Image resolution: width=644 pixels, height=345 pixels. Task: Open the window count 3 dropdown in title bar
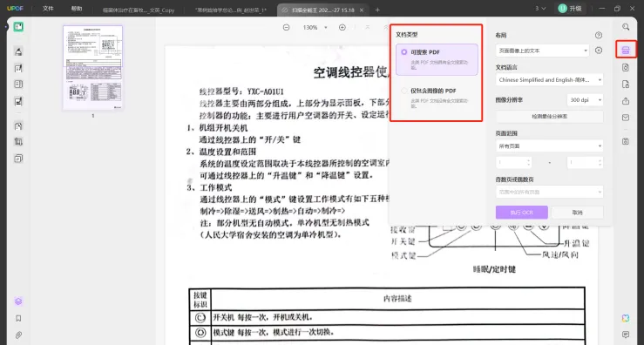point(540,8)
